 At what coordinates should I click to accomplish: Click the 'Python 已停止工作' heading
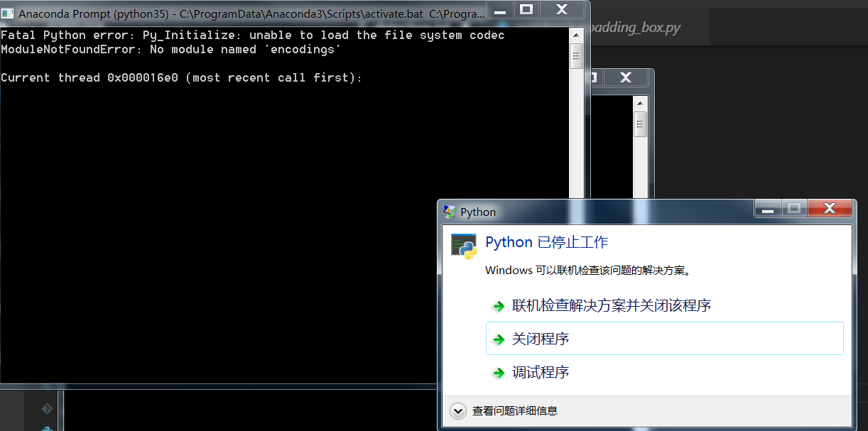(x=547, y=242)
